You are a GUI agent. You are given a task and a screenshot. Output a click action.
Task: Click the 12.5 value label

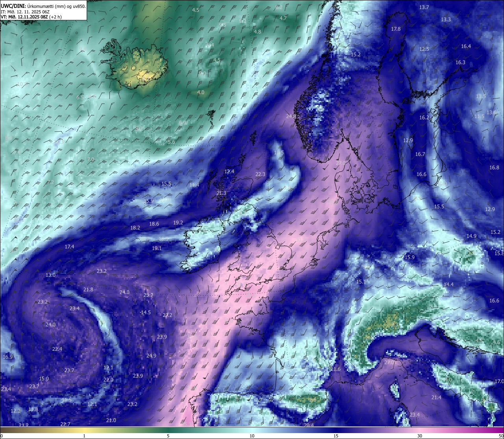[424, 49]
